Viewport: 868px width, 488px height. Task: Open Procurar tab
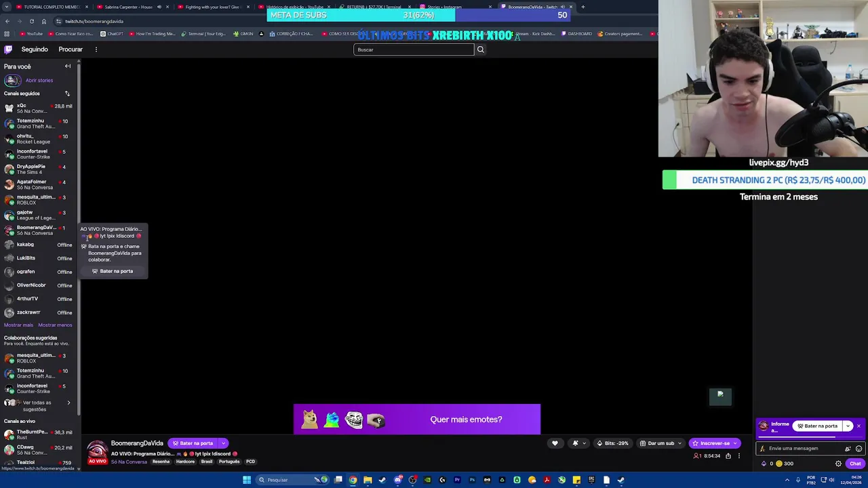pos(71,49)
